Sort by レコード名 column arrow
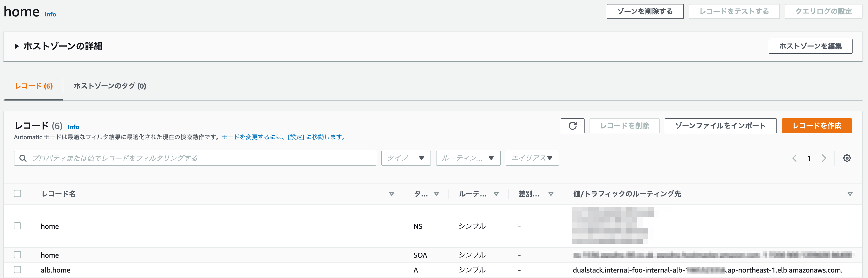Viewport: 868px width, 278px height. point(391,194)
